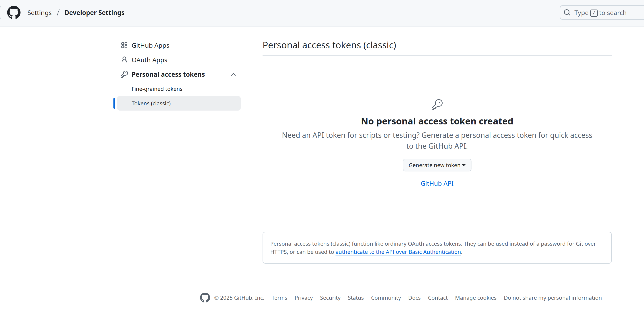Click 'Personal access tokens (classic)' page title
644x314 pixels.
tap(329, 45)
